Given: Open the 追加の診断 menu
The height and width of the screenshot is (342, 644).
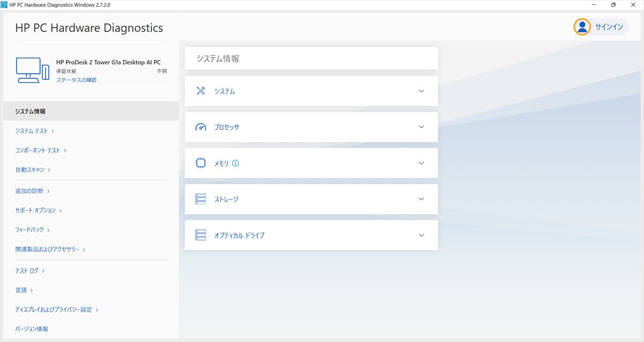Looking at the screenshot, I should point(33,191).
